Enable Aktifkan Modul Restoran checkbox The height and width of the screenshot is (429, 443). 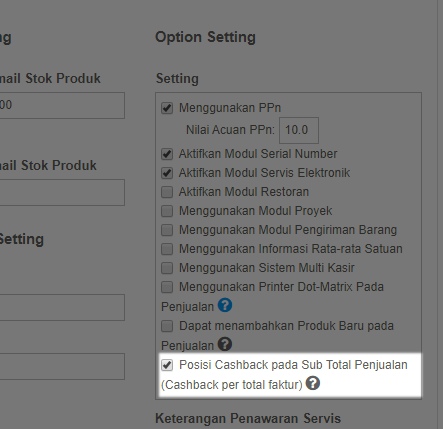[x=167, y=192]
